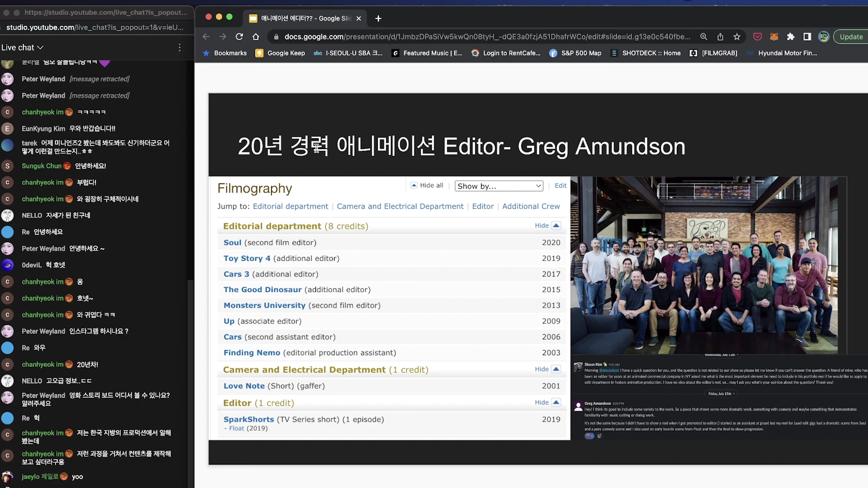The image size is (868, 488).
Task: Click the 0deviL chat username
Action: (x=32, y=265)
